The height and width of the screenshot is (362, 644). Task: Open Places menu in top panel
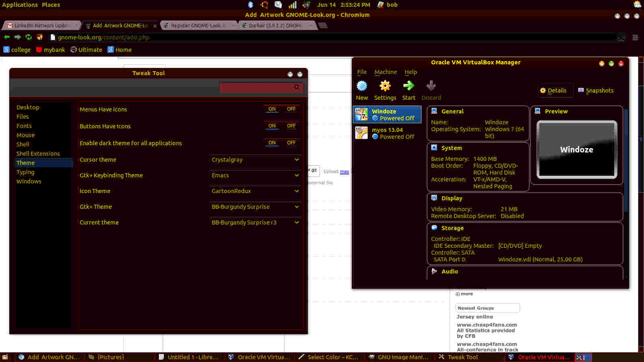click(51, 5)
